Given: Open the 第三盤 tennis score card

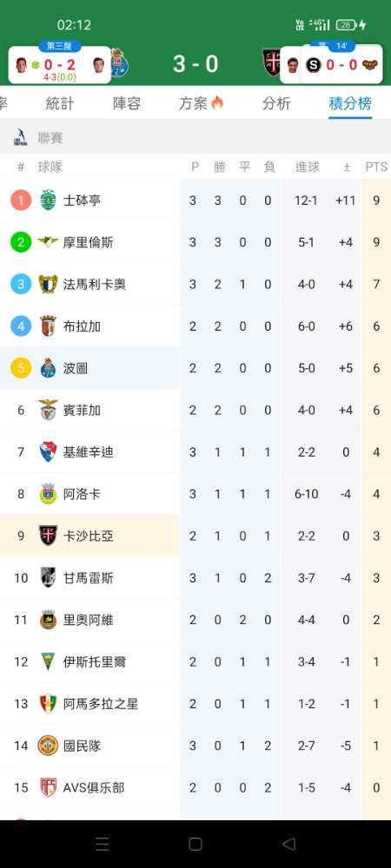Looking at the screenshot, I should click(x=59, y=63).
